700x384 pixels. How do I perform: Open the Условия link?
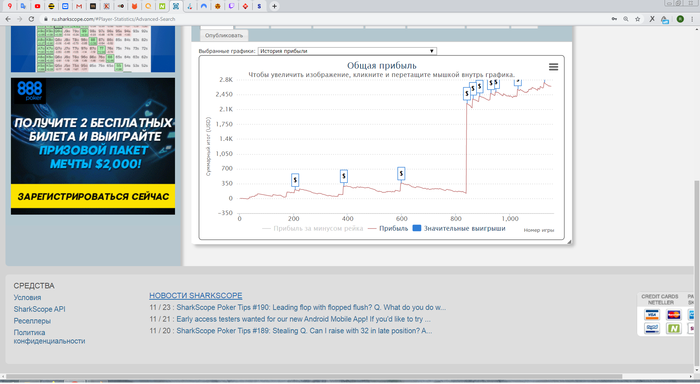point(27,297)
